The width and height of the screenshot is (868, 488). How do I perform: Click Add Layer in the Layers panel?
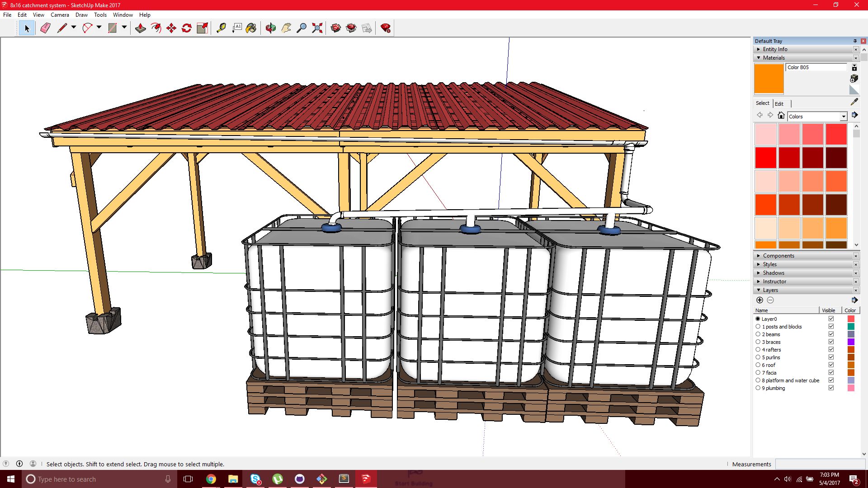coord(760,300)
